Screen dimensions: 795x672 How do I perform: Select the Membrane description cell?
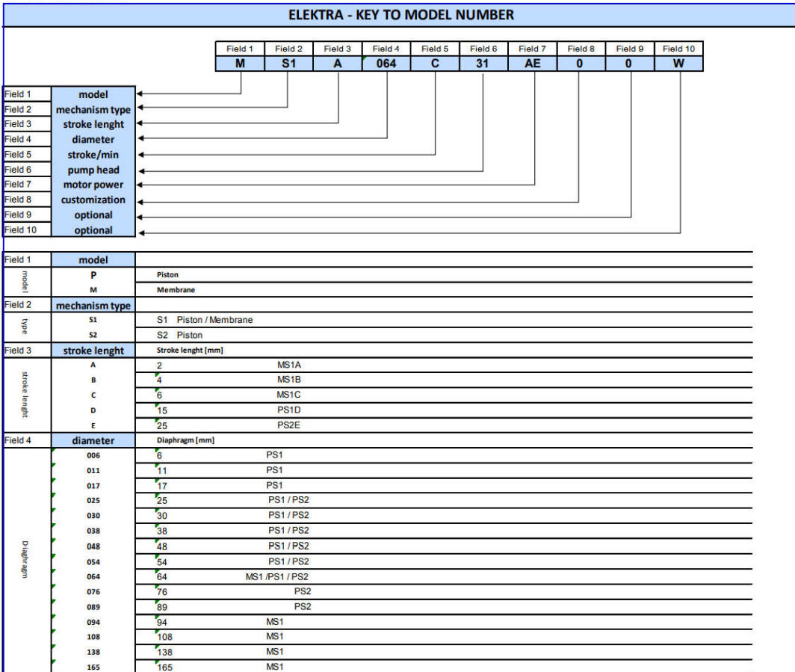175,290
